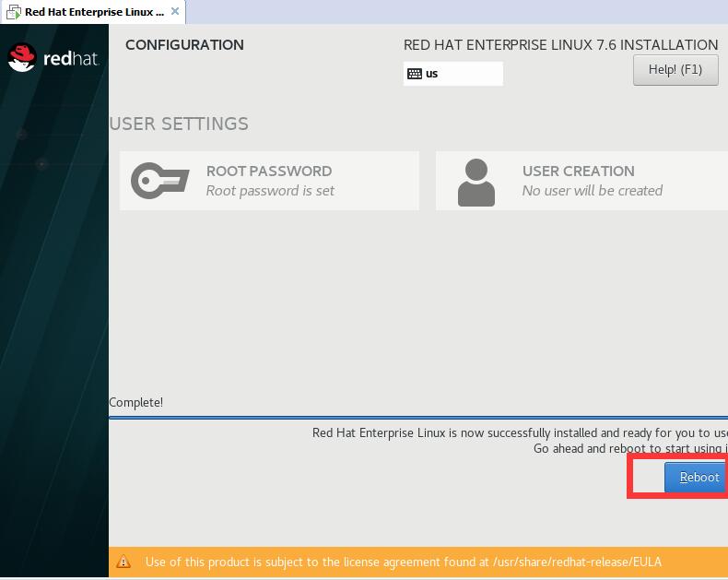
Task: Click the 'Go ahead and reboot' message text
Action: click(630, 448)
